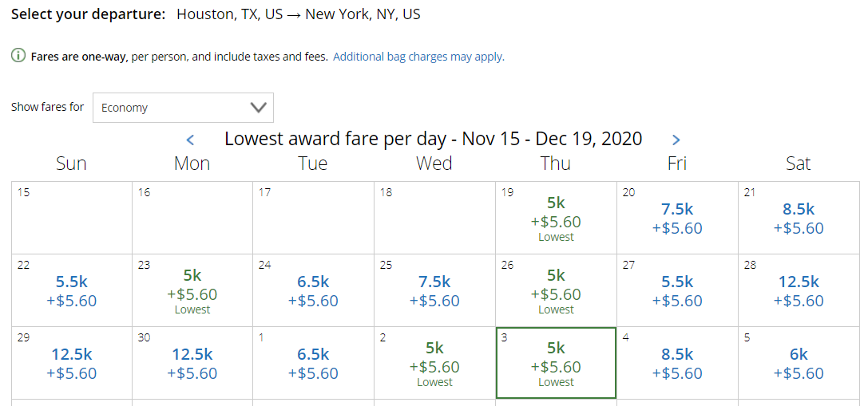Screen dimensions: 868x406
Task: Pick Saturday Nov 21 fare of 8.5k
Action: (799, 218)
